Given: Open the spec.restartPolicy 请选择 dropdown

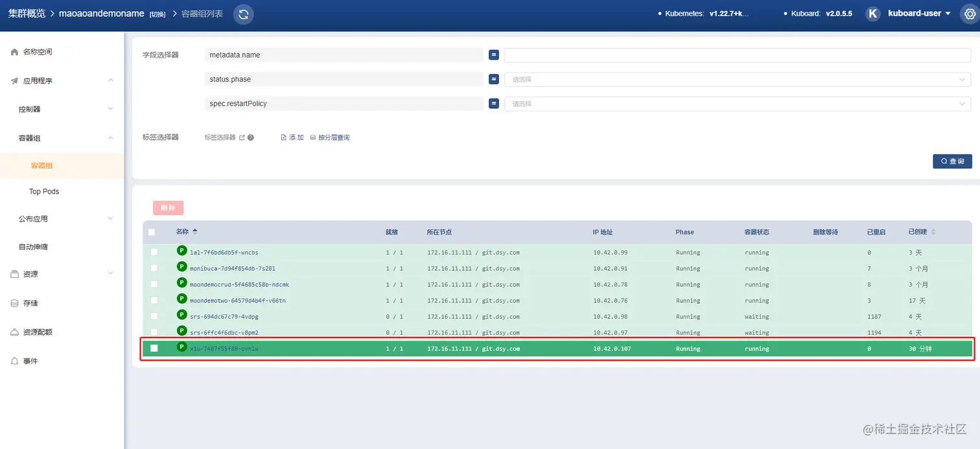Looking at the screenshot, I should (x=738, y=104).
